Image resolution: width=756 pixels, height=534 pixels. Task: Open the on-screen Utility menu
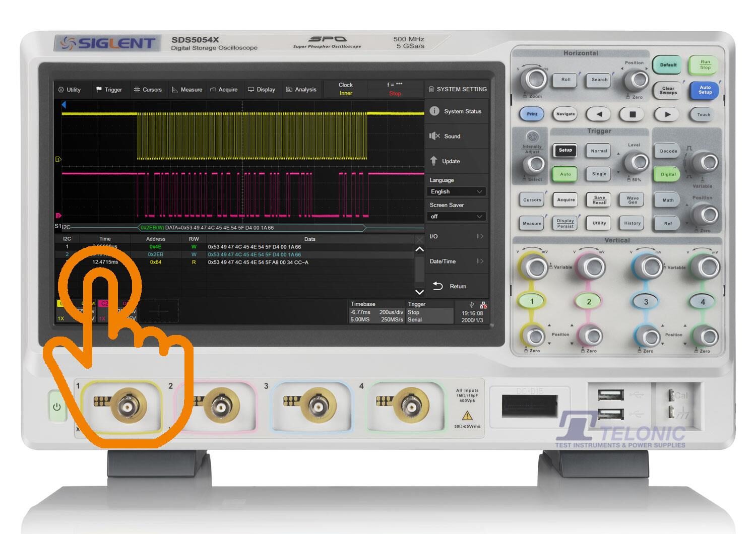pyautogui.click(x=70, y=90)
